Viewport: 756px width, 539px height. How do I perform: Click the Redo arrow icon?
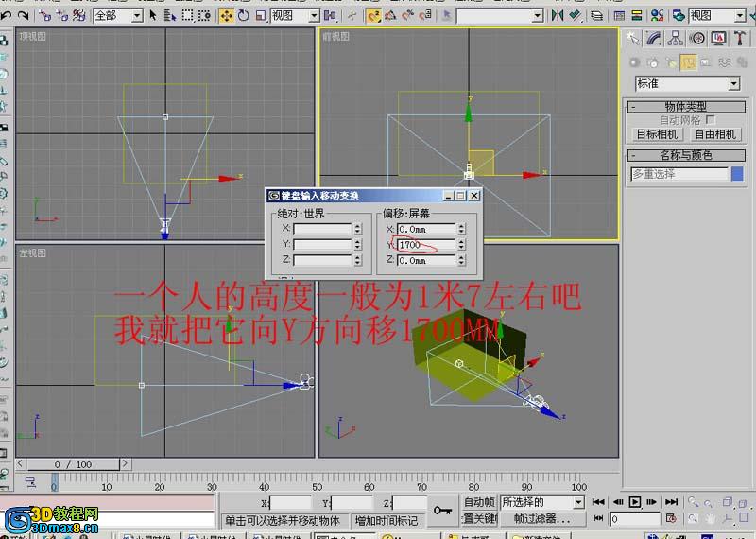pos(23,16)
